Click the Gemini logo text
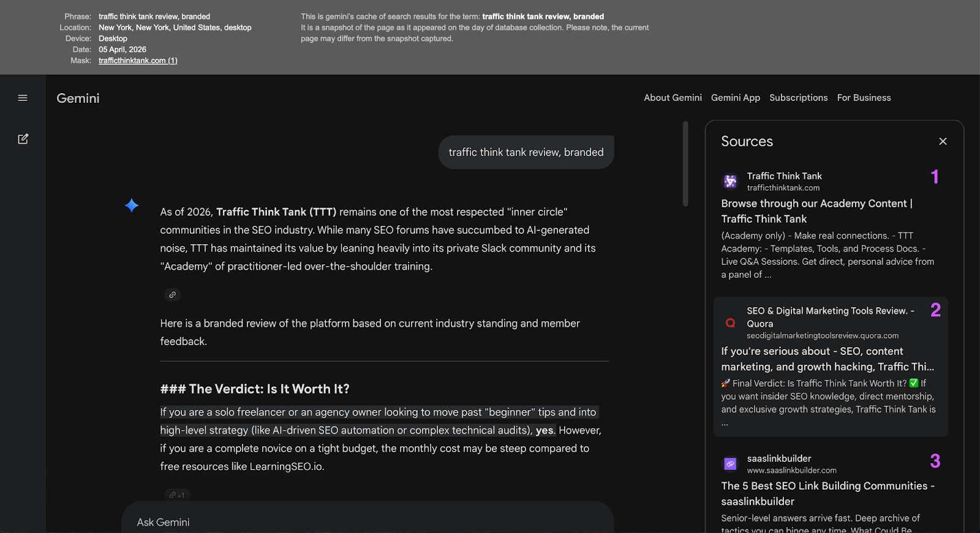The image size is (980, 533). point(78,99)
